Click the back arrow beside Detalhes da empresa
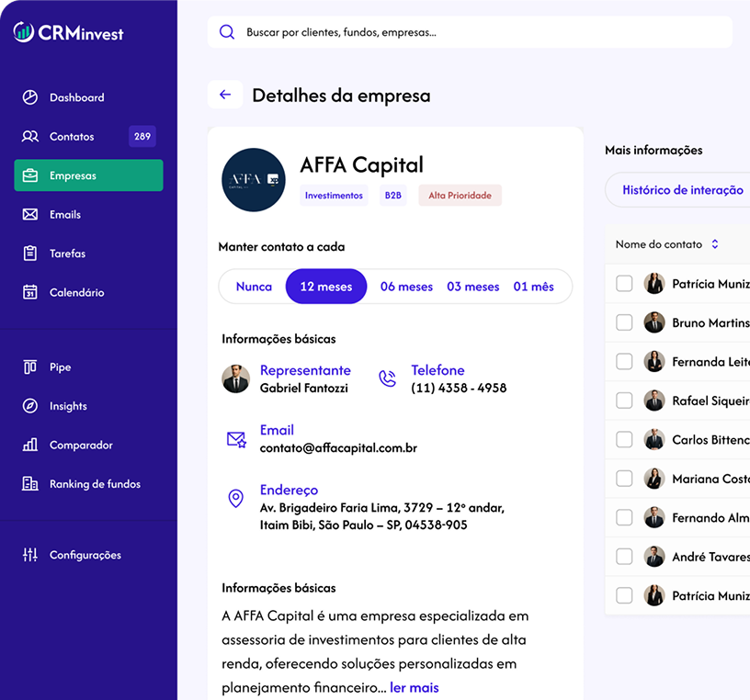Viewport: 750px width, 700px height. [225, 96]
